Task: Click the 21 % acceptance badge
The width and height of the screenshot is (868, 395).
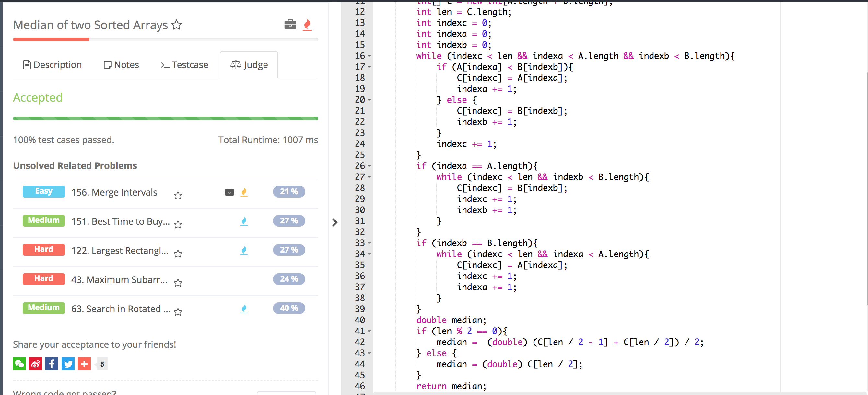Action: tap(289, 191)
